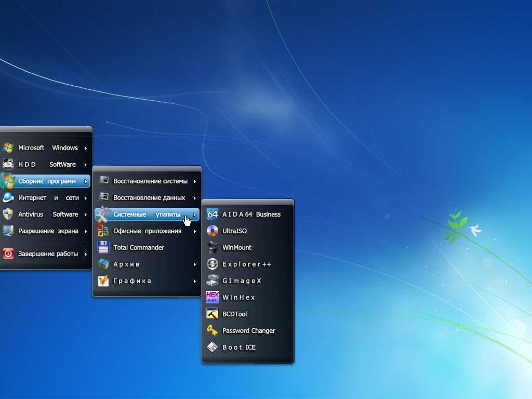Expand the Microsoft Windows submenu arrow
532x399 pixels.
86,148
